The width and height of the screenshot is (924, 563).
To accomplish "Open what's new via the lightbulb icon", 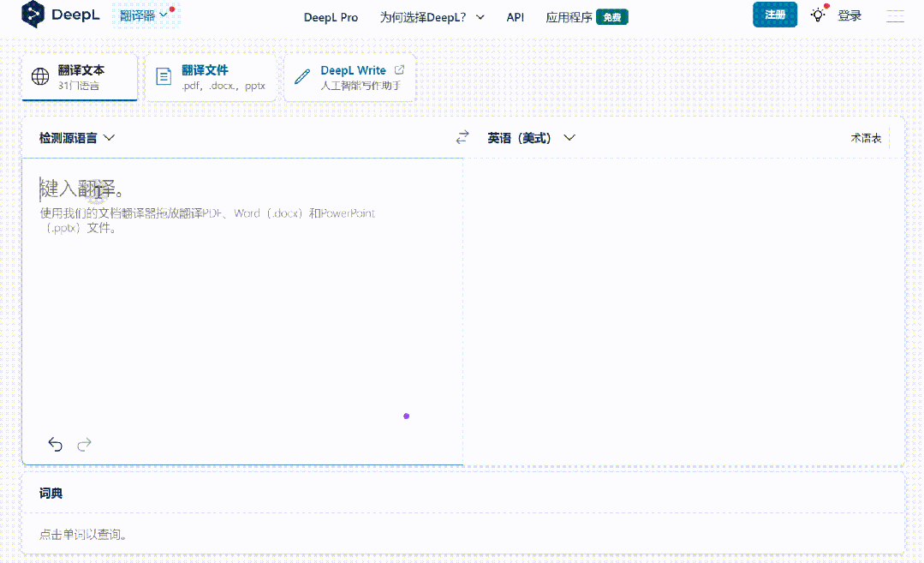I will tap(816, 15).
